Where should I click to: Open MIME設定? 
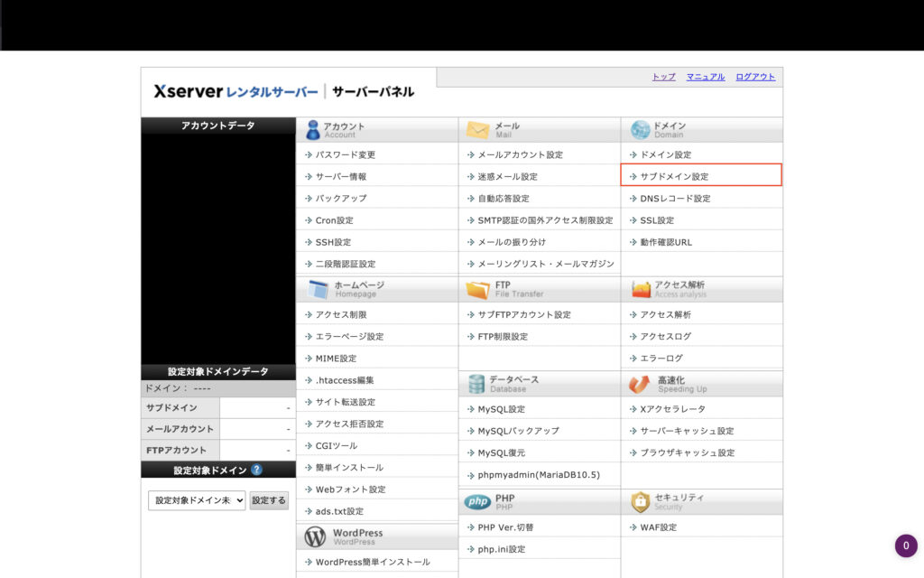[x=336, y=358]
